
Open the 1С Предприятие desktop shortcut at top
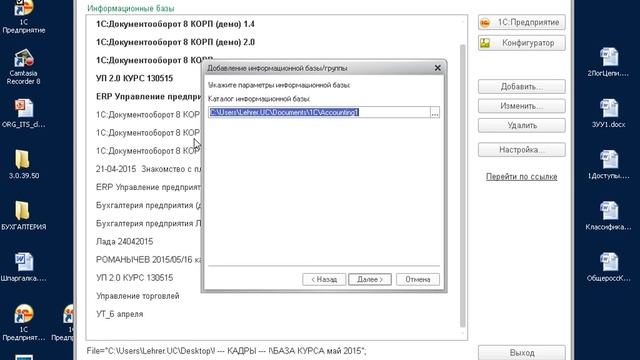click(23, 16)
